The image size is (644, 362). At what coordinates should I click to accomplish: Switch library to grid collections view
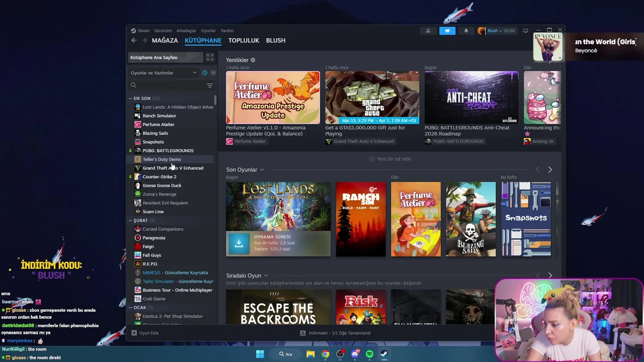click(210, 57)
